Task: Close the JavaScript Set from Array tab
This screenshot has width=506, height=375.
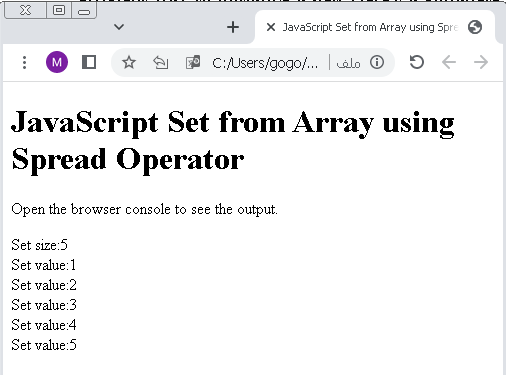Action: (271, 27)
